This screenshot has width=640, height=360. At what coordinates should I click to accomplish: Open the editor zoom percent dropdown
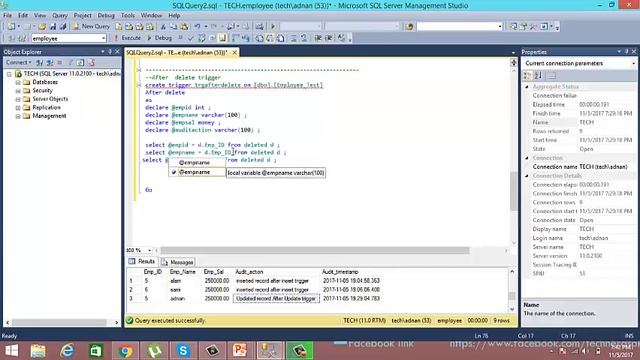click(149, 250)
